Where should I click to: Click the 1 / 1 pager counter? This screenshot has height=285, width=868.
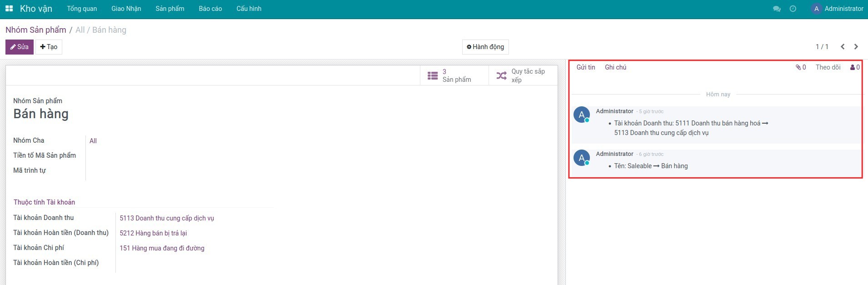click(x=822, y=47)
